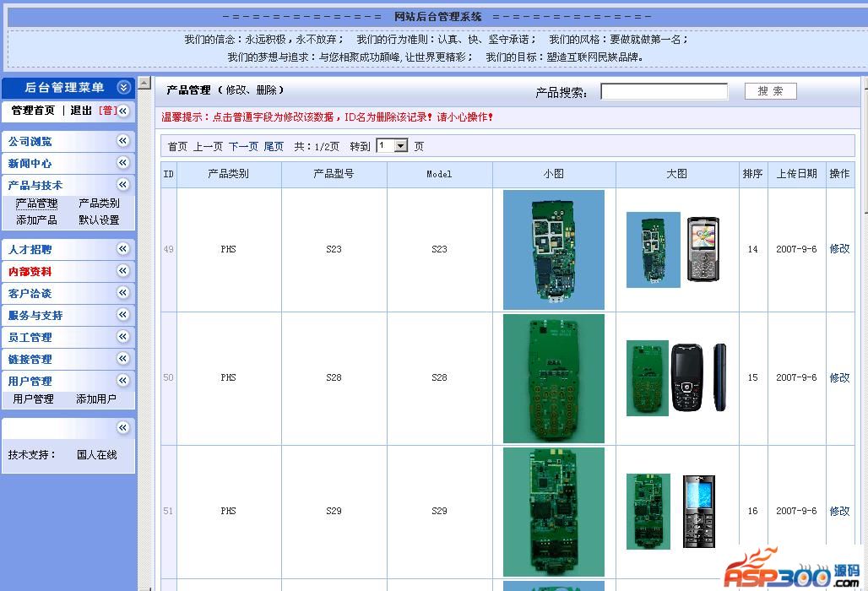Viewport: 868px width, 591px height.
Task: Open the 公司浏览 menu section
Action: click(x=30, y=142)
